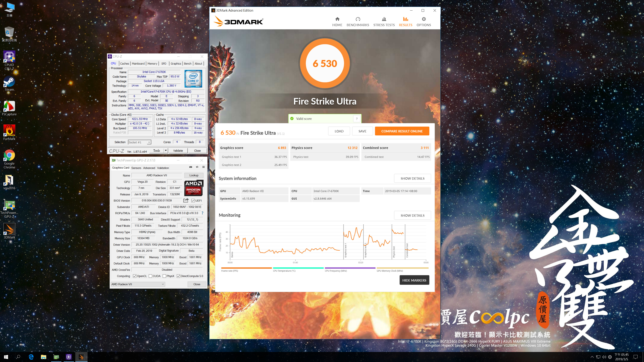Screen dimensions: 644x362
Task: Show details for System information
Action: pos(413,178)
